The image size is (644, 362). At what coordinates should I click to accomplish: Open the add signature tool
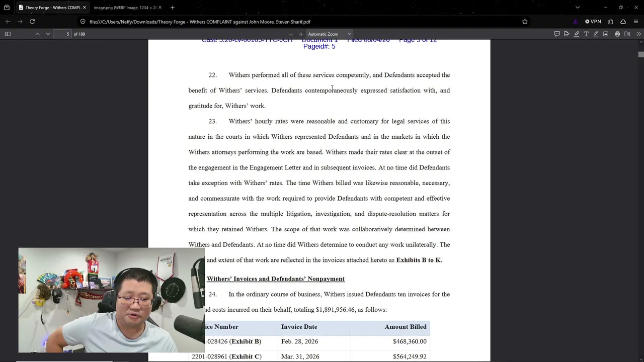point(567,34)
